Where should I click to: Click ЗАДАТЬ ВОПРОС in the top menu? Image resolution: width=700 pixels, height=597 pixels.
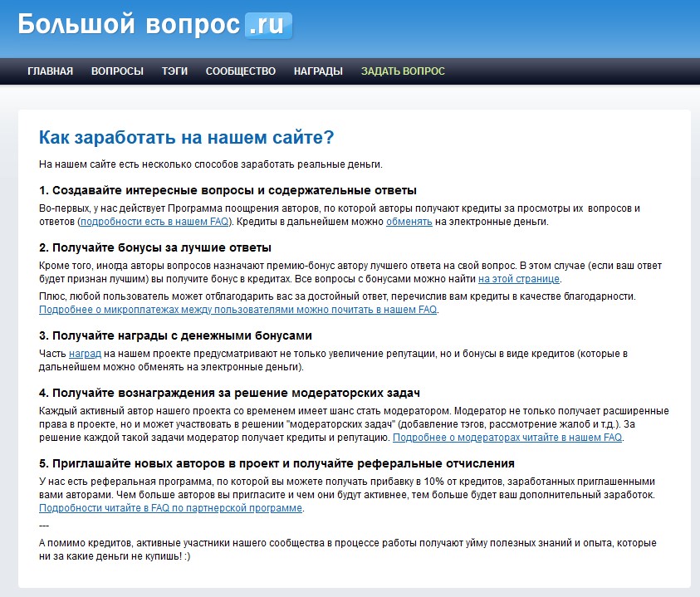tap(403, 71)
